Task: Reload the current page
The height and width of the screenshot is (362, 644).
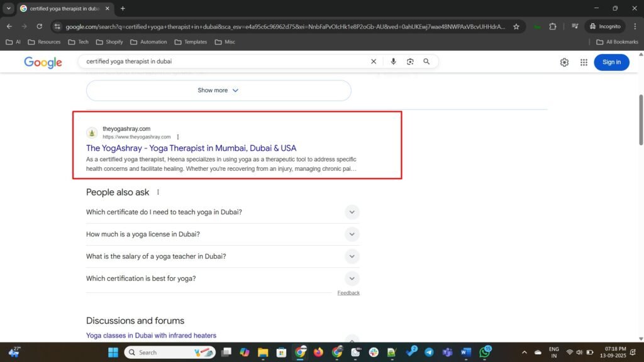Action: tap(40, 26)
